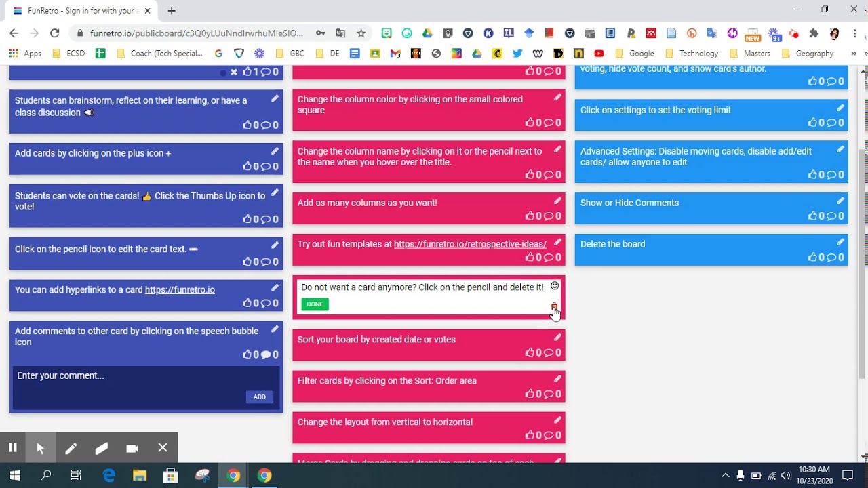Screen dimensions: 868x488
Task: Go back to the previous page
Action: tap(14, 33)
